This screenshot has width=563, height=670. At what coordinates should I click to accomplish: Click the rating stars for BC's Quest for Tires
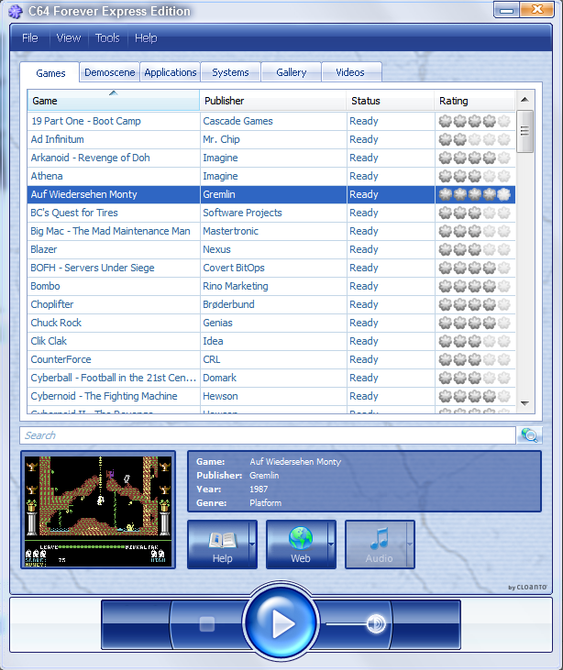point(475,213)
